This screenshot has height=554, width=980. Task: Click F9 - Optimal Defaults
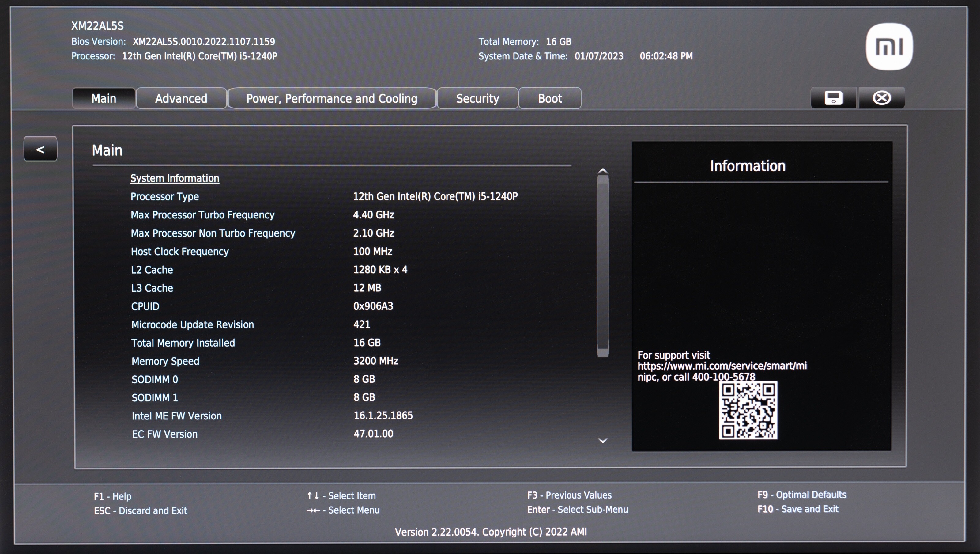point(801,495)
